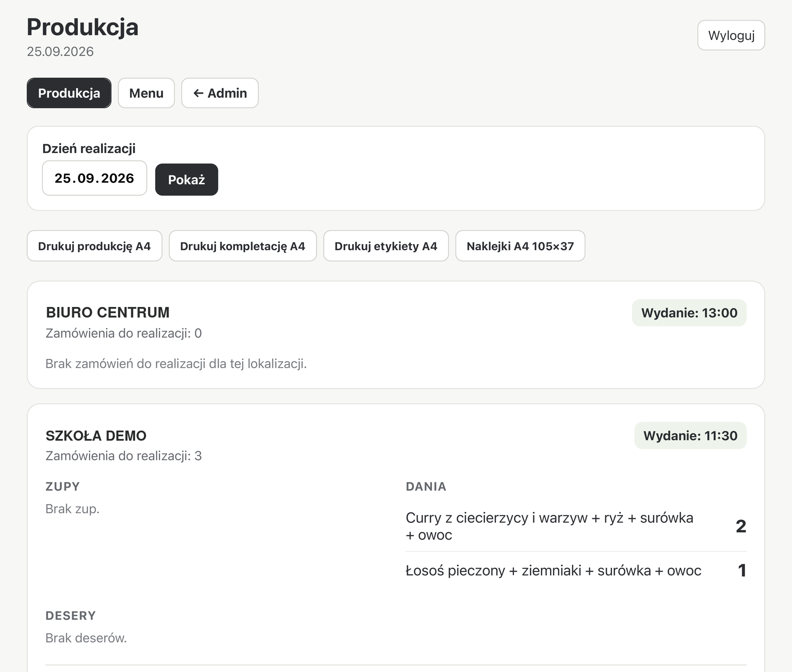Image resolution: width=792 pixels, height=672 pixels.
Task: Click the Wydanie: 13:00 badge
Action: click(x=689, y=313)
